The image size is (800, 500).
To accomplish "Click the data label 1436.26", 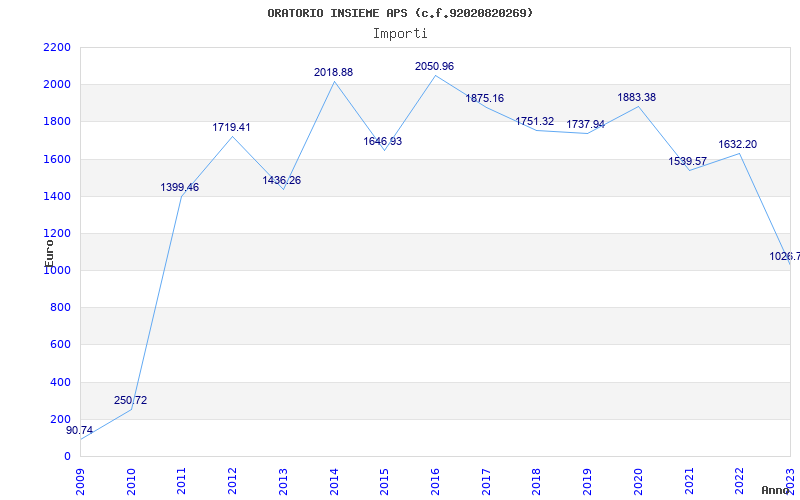I will [282, 180].
